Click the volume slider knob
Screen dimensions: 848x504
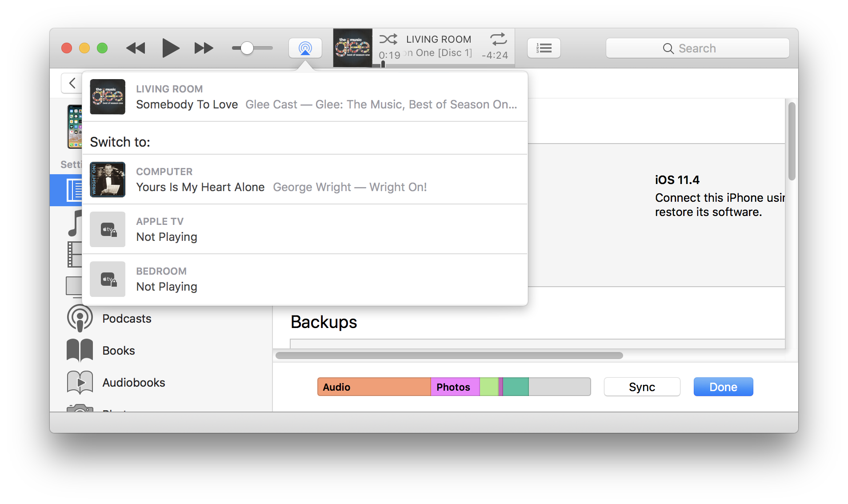click(247, 48)
